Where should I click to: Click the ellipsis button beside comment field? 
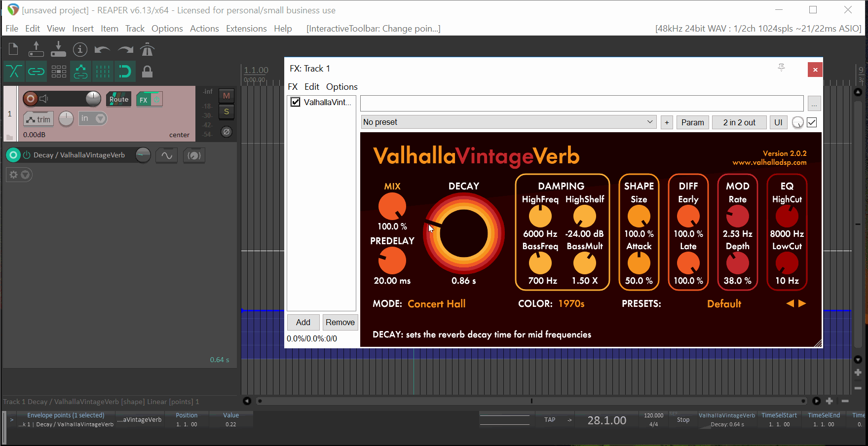[x=814, y=104]
